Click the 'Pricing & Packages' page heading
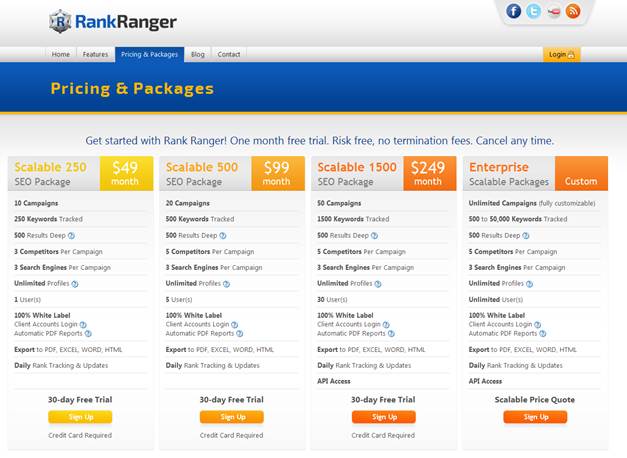 132,89
